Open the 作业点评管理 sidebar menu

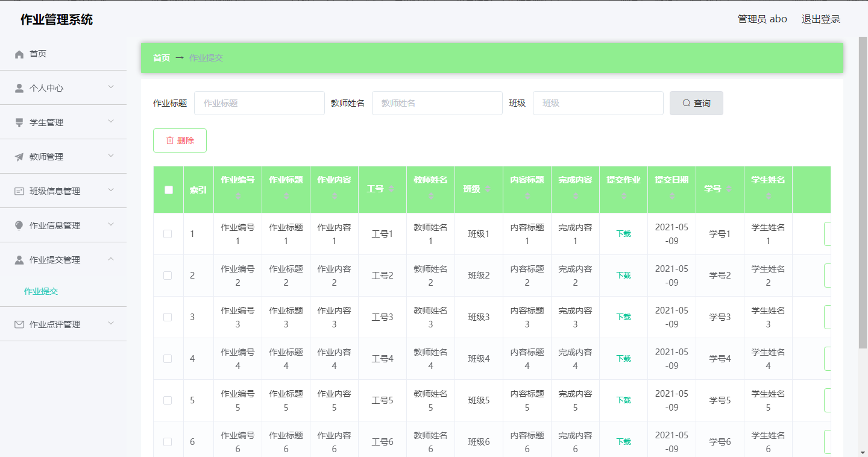pyautogui.click(x=63, y=324)
